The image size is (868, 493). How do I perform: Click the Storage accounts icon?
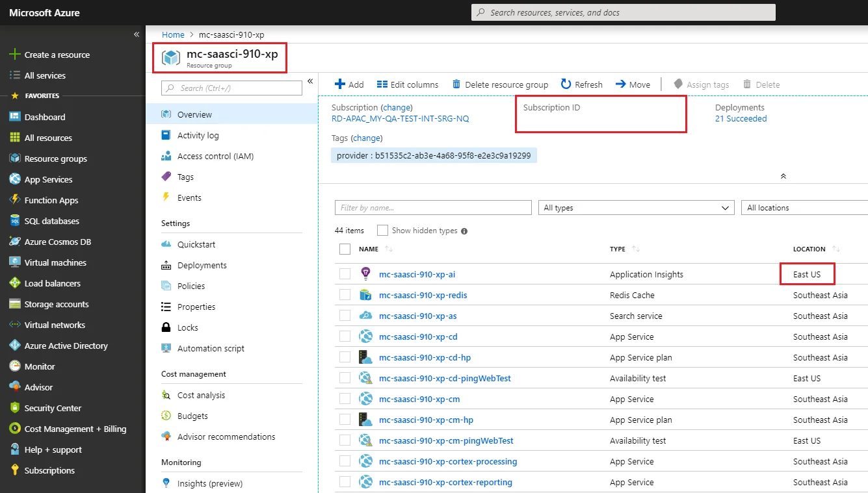[x=15, y=304]
